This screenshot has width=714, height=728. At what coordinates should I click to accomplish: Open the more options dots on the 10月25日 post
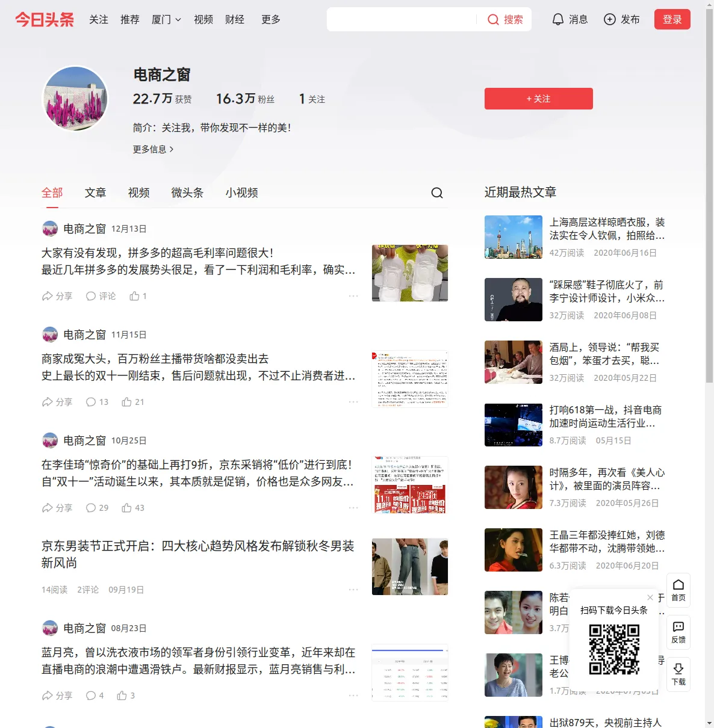tap(353, 508)
